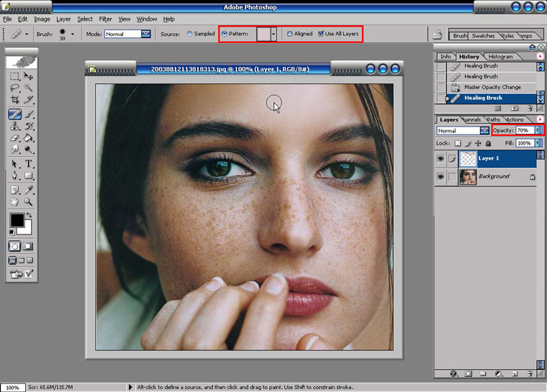The width and height of the screenshot is (547, 392).
Task: Select the Clone Stamp tool
Action: click(x=14, y=126)
